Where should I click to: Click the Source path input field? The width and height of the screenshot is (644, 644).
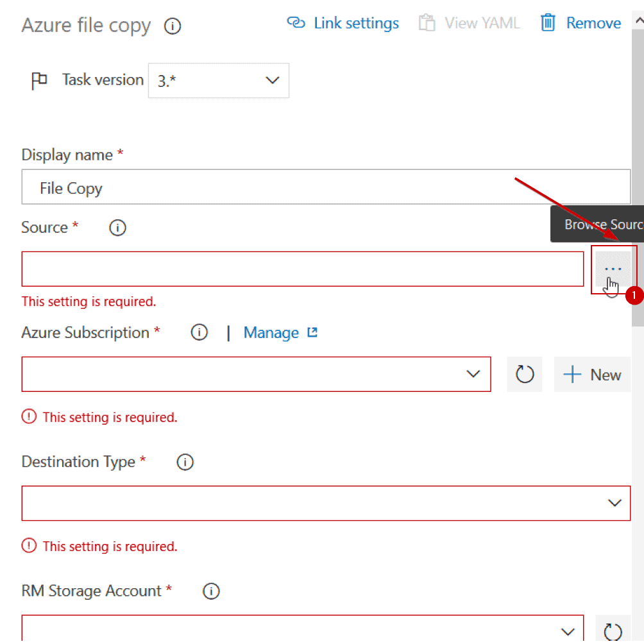[x=302, y=269]
